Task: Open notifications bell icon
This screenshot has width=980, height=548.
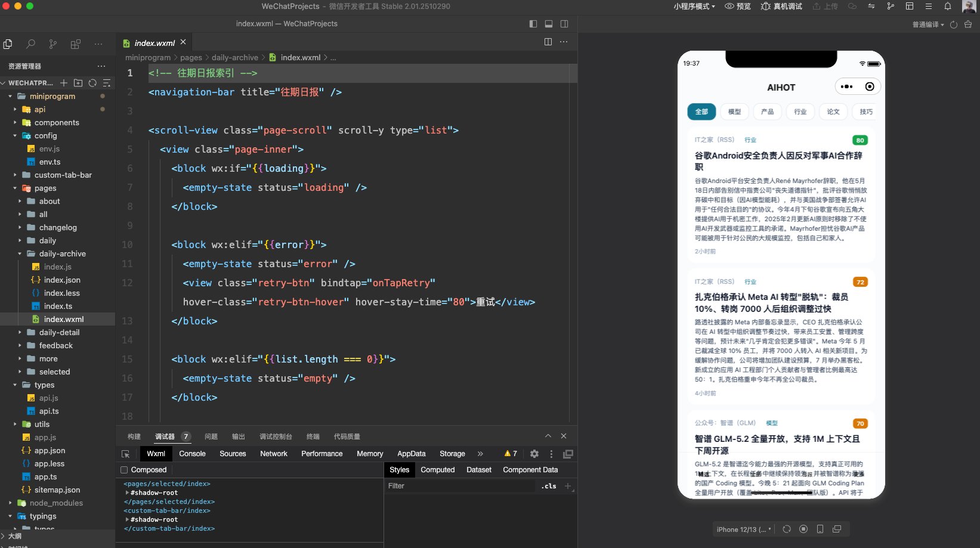Action: pyautogui.click(x=948, y=6)
